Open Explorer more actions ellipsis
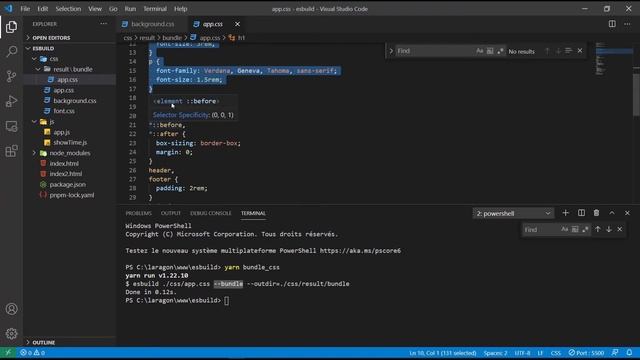Viewport: 640px width, 360px height. point(104,24)
